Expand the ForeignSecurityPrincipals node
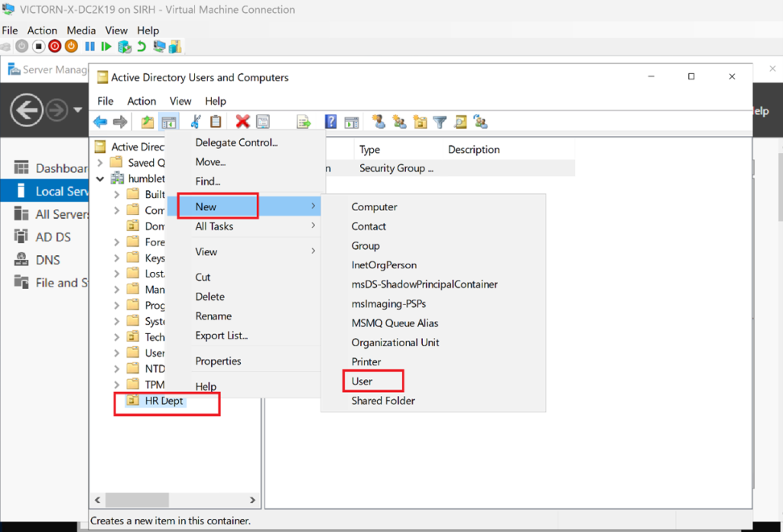This screenshot has height=532, width=783. click(x=116, y=242)
